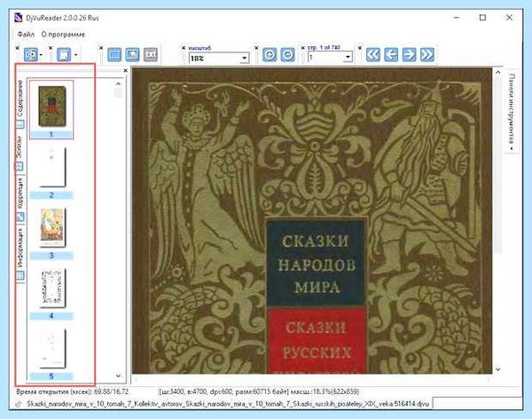
Task: Go to first page double-left arrow
Action: (373, 55)
